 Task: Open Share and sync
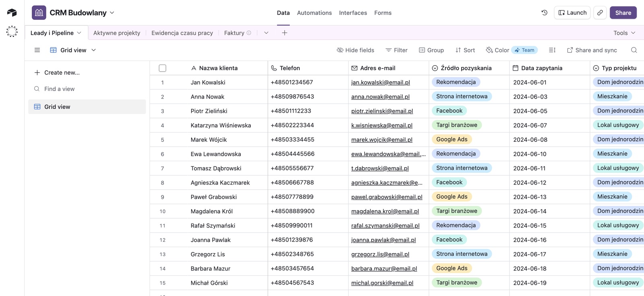(592, 50)
